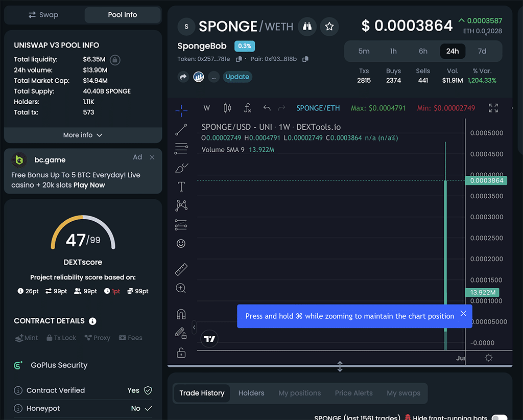This screenshot has height=420, width=523.
Task: Toggle the magnet snap mode
Action: coord(181,314)
